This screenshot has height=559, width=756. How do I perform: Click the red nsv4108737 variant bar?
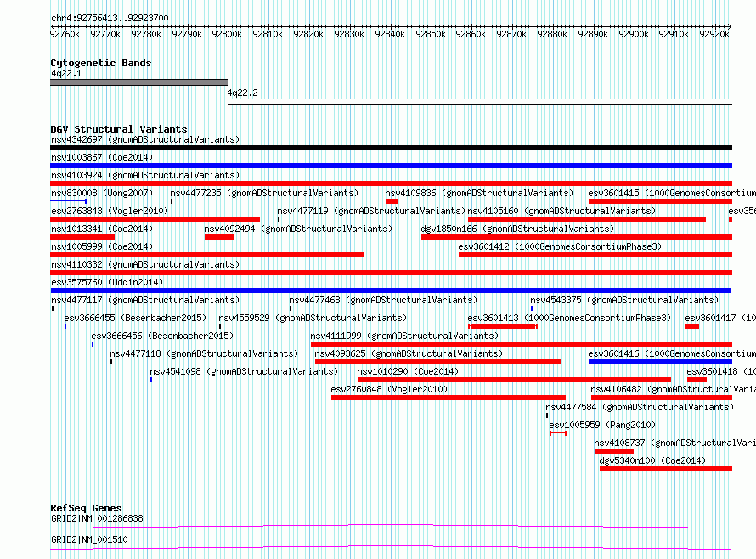click(x=614, y=451)
